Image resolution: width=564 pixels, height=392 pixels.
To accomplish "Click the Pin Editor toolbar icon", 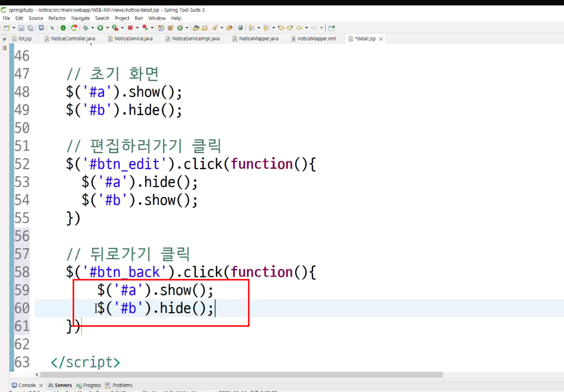I will [332, 28].
